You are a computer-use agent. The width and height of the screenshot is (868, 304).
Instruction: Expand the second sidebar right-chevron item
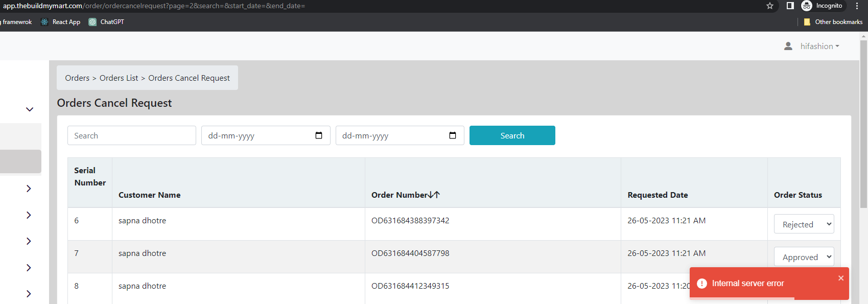coord(29,215)
